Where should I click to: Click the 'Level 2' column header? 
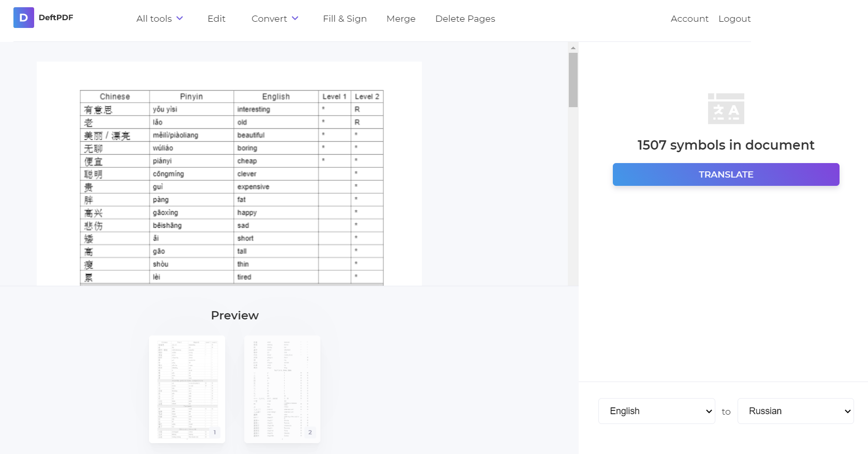367,96
